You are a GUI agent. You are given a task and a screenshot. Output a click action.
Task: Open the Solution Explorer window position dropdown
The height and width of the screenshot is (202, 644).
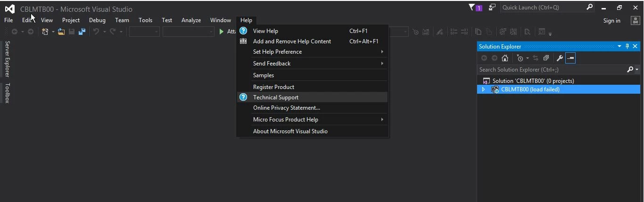coord(619,46)
